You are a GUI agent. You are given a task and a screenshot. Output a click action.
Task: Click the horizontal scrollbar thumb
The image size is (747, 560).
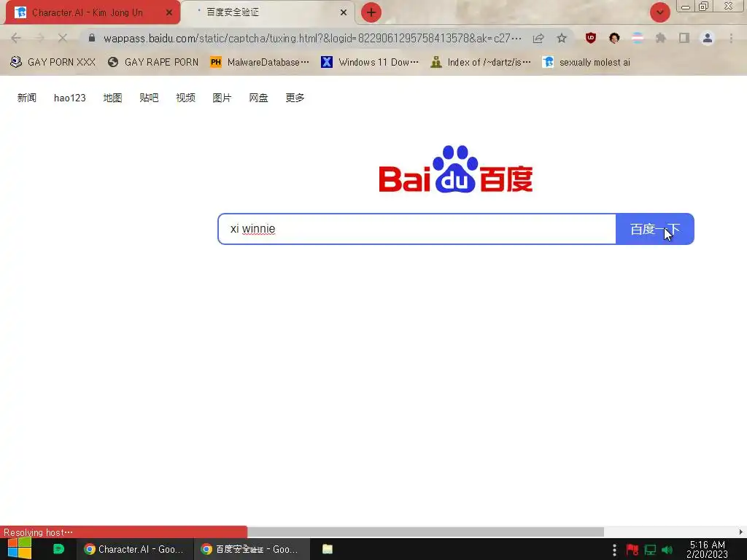(x=425, y=532)
